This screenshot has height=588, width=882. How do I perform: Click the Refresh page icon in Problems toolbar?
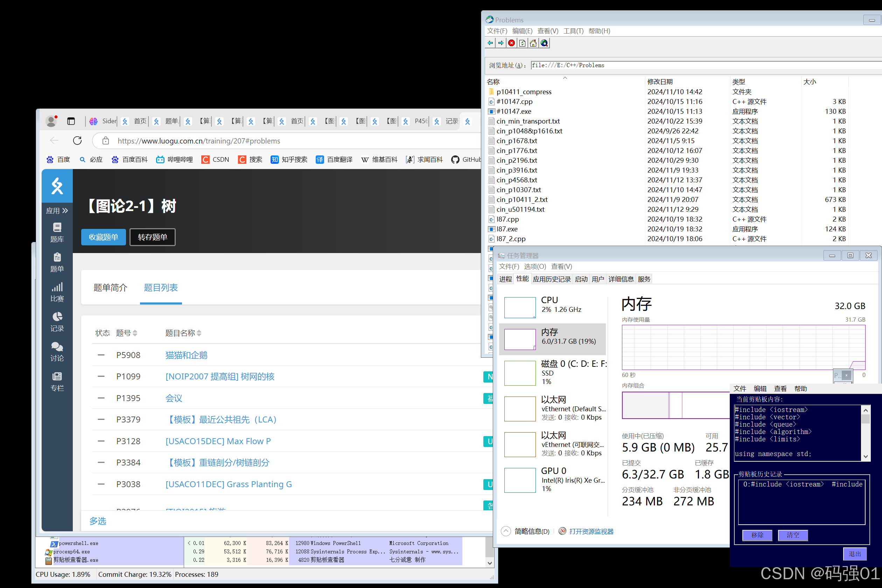point(522,43)
